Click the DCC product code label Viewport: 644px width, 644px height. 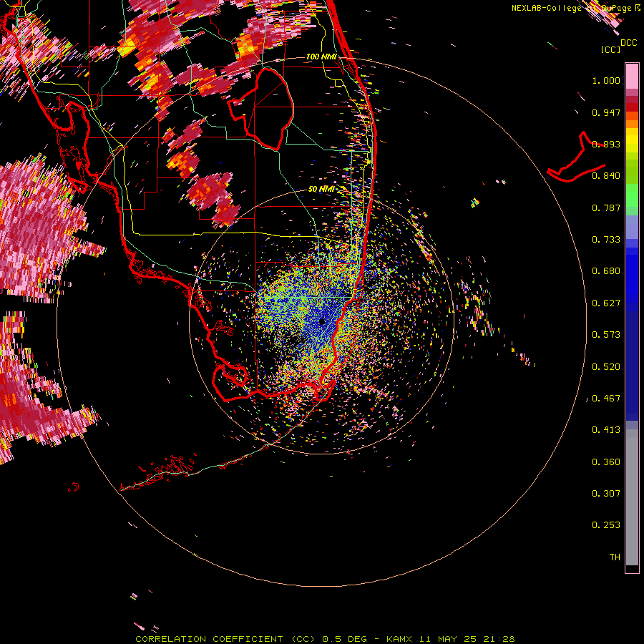628,43
